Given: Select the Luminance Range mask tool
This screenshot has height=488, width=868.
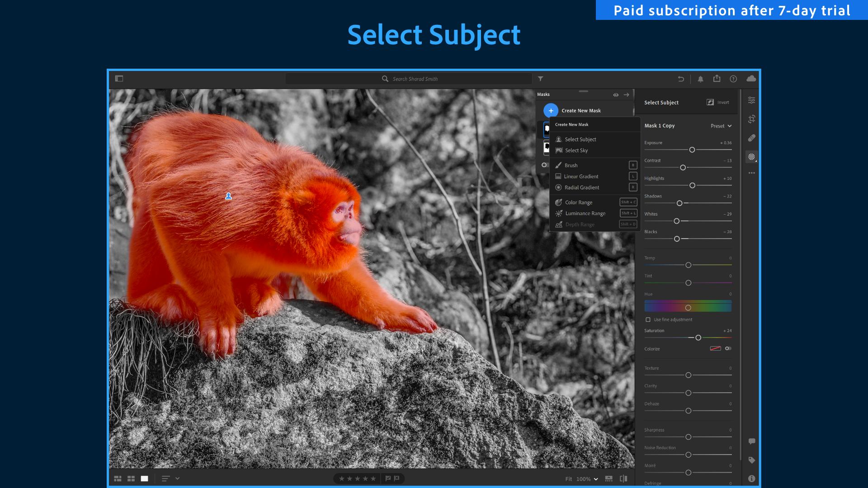Looking at the screenshot, I should point(585,213).
